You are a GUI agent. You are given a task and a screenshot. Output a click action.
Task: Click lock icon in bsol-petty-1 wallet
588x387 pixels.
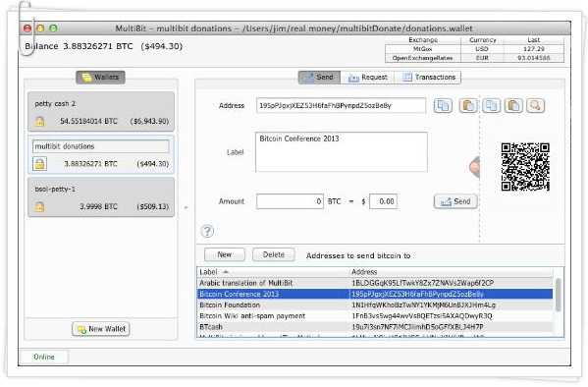click(39, 206)
